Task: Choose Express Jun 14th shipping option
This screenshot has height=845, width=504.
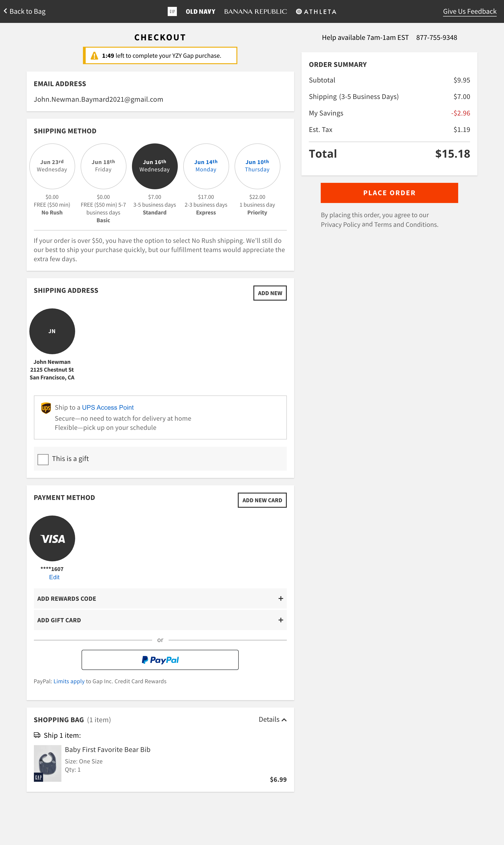Action: (x=206, y=166)
